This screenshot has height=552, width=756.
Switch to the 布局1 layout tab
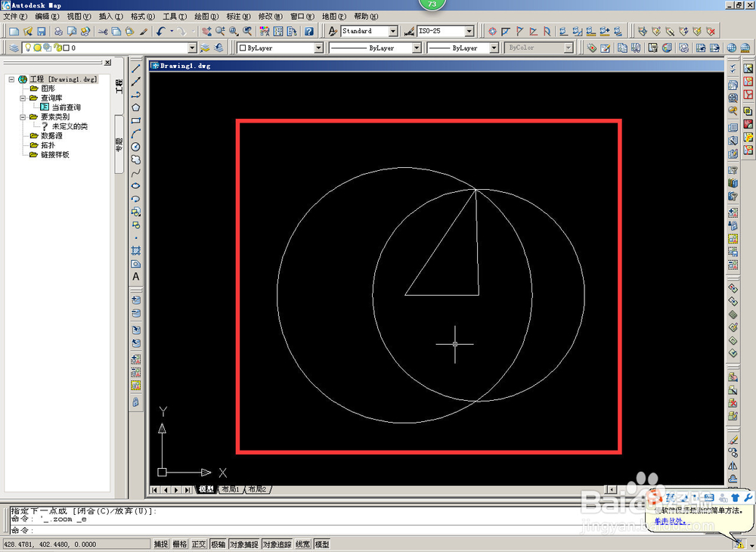click(231, 489)
